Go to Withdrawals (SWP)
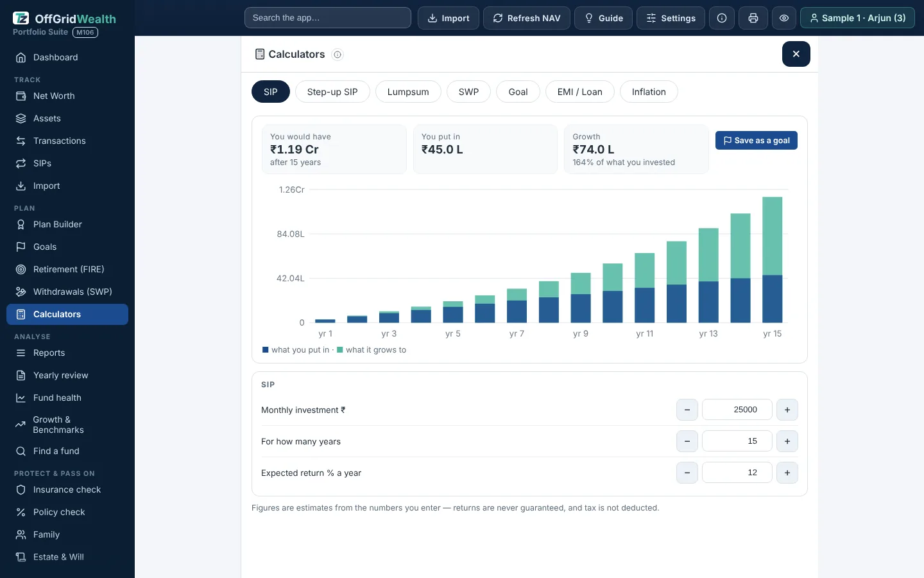Image resolution: width=924 pixels, height=578 pixels. (67, 292)
